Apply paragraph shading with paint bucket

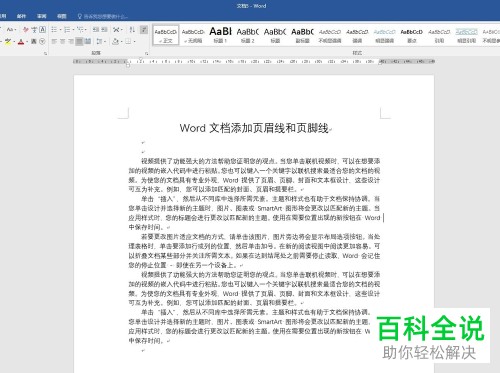[115, 42]
